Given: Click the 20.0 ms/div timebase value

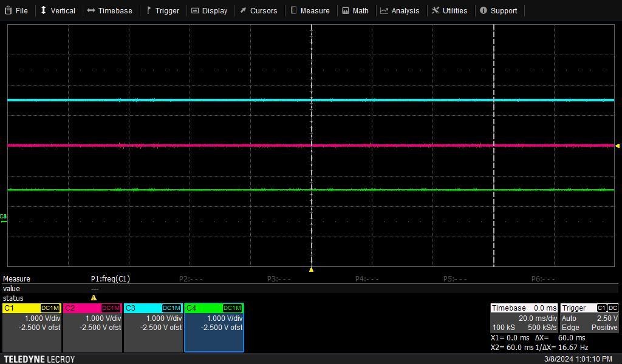Looking at the screenshot, I should coord(538,318).
